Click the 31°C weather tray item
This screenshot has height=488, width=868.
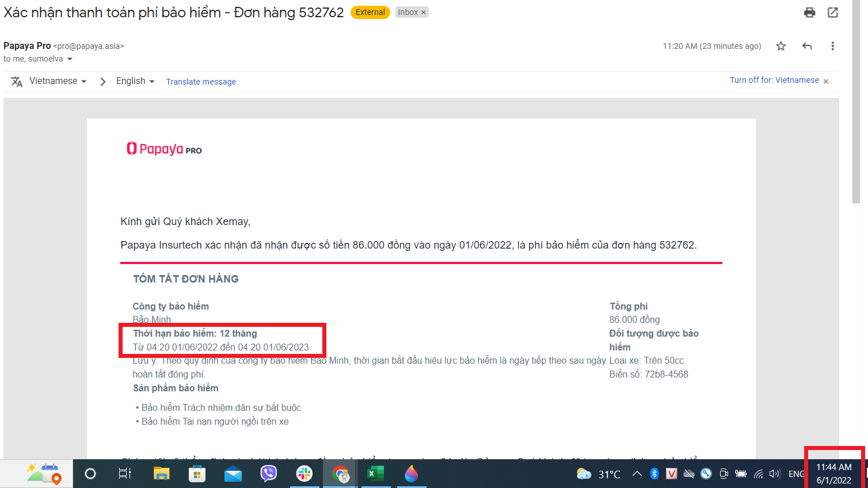[599, 474]
